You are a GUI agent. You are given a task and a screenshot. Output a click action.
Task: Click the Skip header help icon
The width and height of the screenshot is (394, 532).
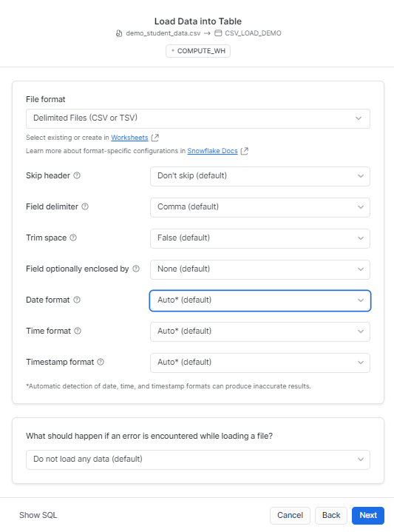point(77,175)
